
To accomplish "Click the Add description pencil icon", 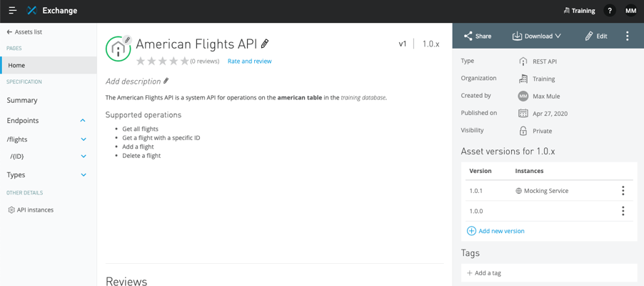I will (166, 81).
